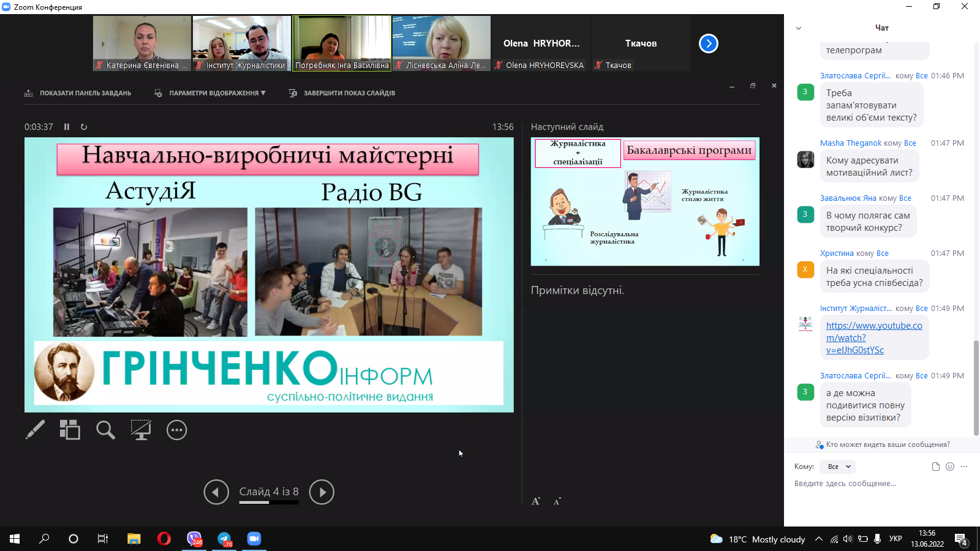Increase notes text size with larger A
The image size is (980, 551).
point(536,501)
